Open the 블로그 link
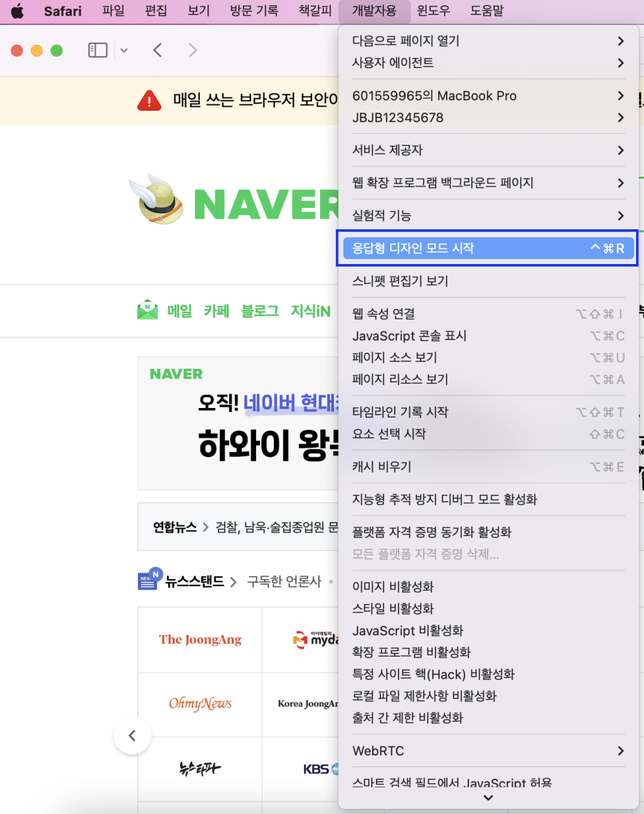 coord(260,311)
